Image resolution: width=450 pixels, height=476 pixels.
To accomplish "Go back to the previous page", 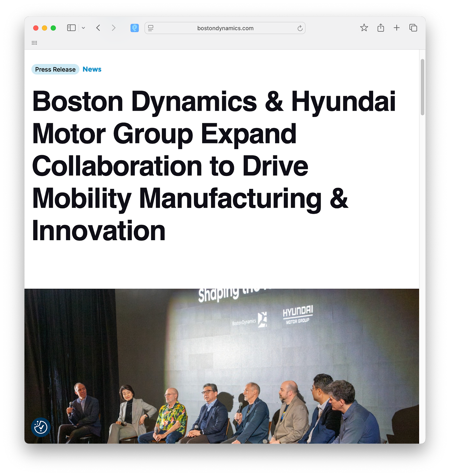I will coord(98,28).
